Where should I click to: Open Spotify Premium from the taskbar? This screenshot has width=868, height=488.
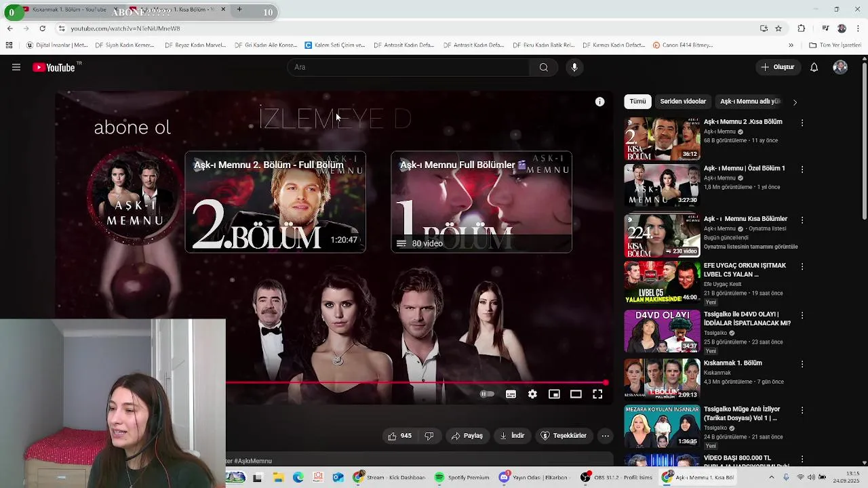pos(462,477)
